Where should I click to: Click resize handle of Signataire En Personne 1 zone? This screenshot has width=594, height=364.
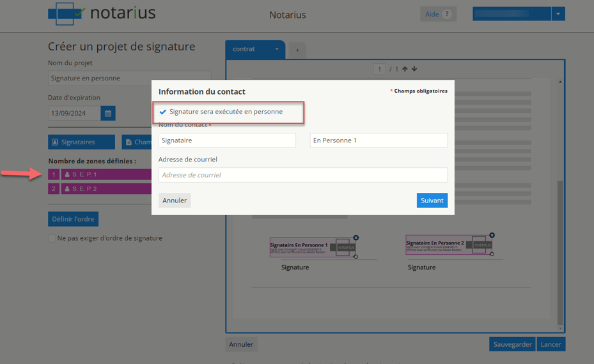(356, 257)
